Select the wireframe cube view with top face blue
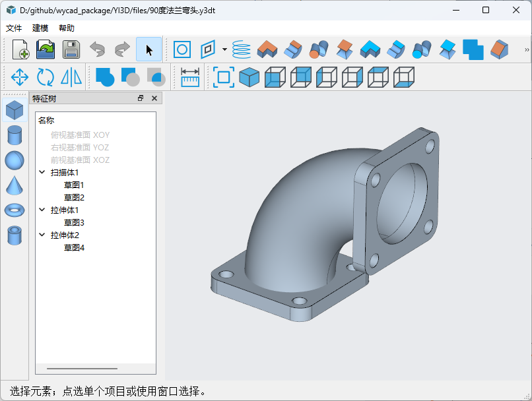Viewport: 532px width, 401px height. tap(378, 77)
